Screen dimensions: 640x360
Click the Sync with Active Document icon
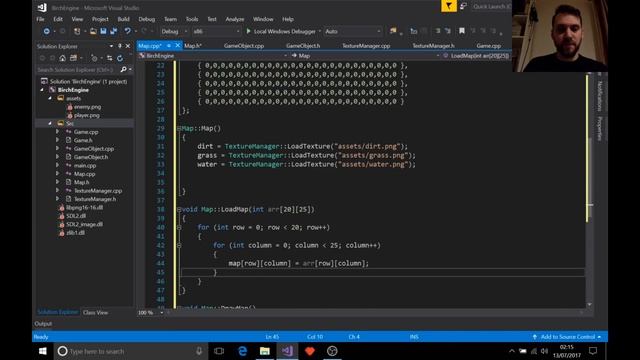(x=109, y=58)
